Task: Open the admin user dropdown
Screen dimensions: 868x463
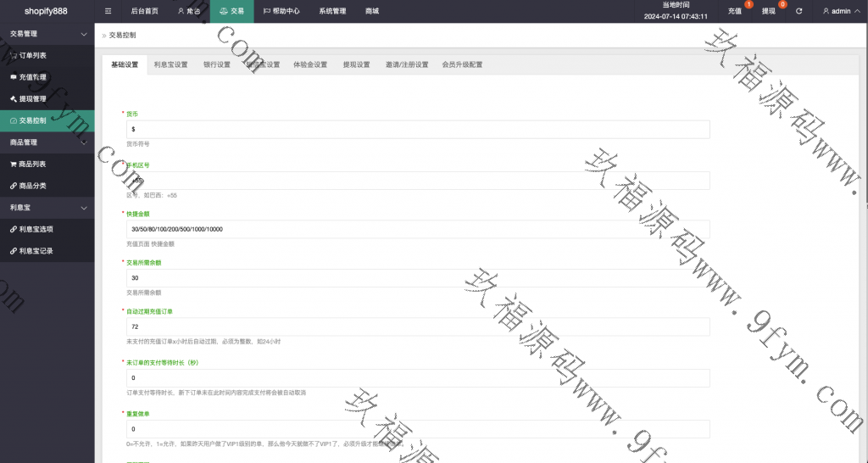Action: (840, 11)
